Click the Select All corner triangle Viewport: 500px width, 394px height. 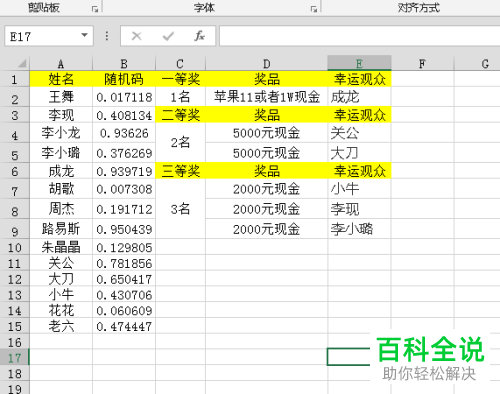click(22, 63)
